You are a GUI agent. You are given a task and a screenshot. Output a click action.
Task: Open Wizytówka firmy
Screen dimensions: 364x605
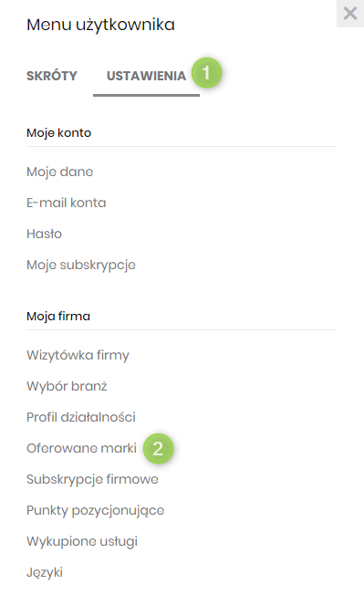[x=78, y=355]
